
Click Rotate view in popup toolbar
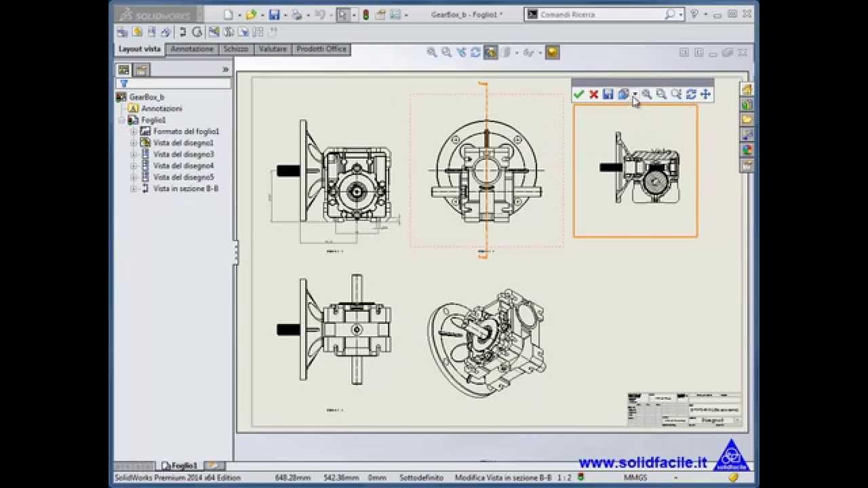[x=691, y=94]
